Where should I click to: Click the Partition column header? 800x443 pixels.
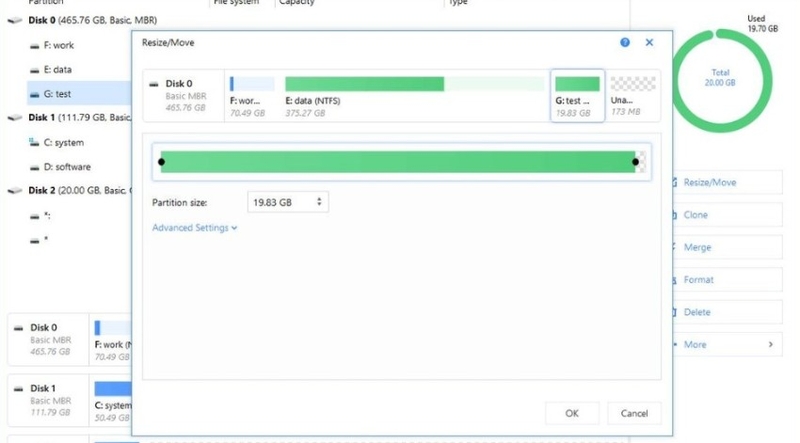coord(45,3)
